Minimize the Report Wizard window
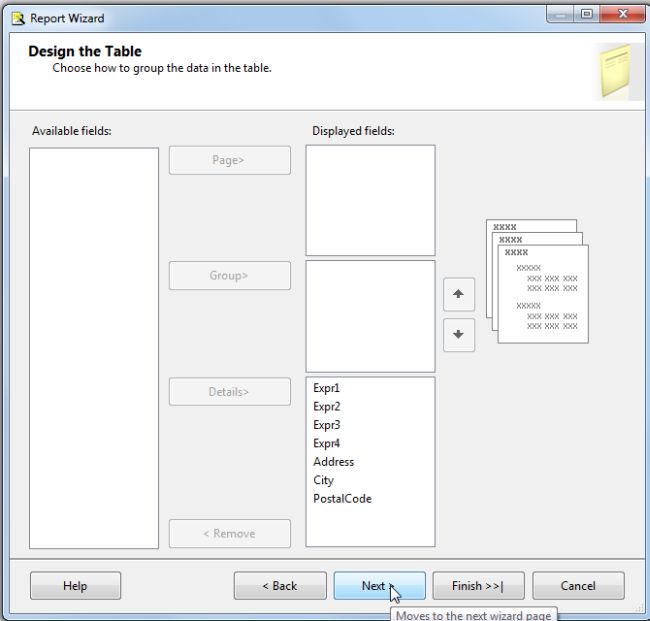This screenshot has width=650, height=621. tap(560, 14)
